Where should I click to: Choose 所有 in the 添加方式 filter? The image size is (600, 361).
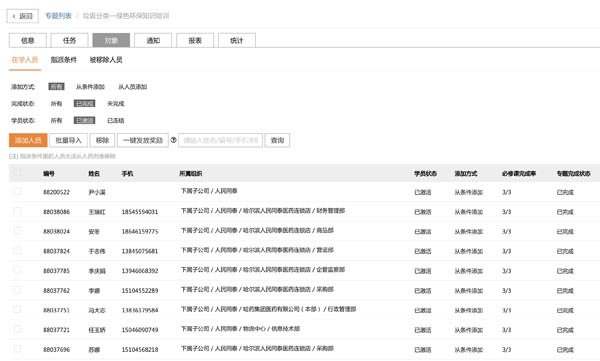(x=56, y=87)
